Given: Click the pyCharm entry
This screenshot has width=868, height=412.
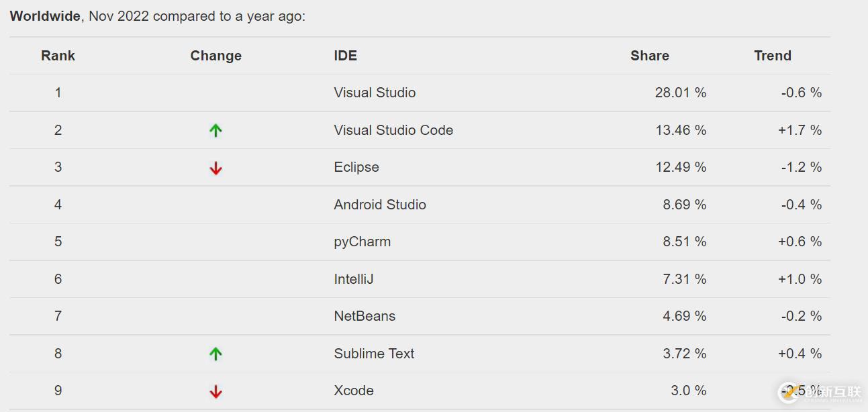Looking at the screenshot, I should 362,242.
